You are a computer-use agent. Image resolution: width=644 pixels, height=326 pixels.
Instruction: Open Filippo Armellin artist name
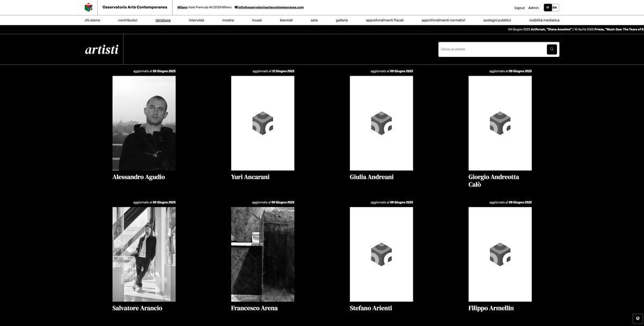(x=491, y=308)
